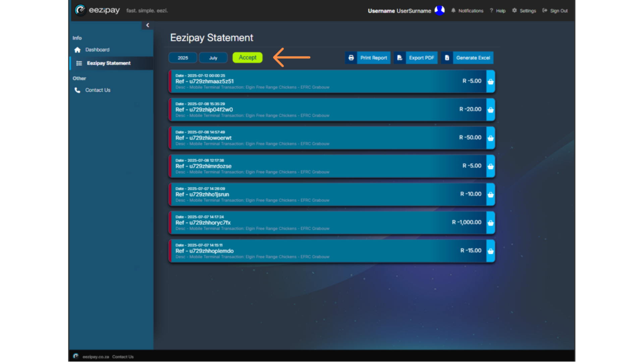Open the Contact Us sidebar item

click(x=98, y=90)
